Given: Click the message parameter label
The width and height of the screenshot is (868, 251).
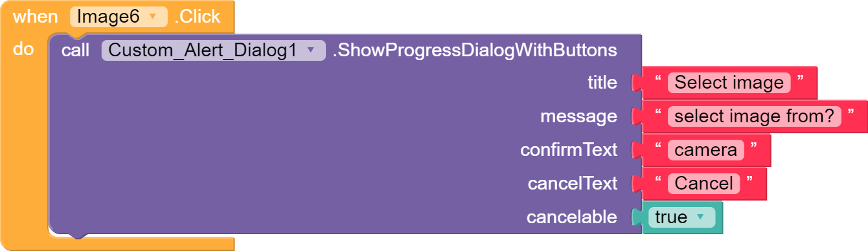Looking at the screenshot, I should [578, 116].
